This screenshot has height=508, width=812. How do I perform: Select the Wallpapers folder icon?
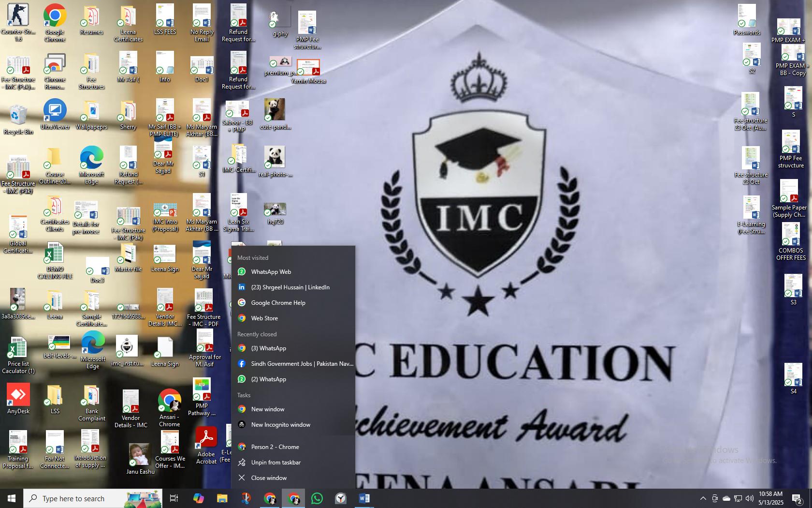pos(91,116)
